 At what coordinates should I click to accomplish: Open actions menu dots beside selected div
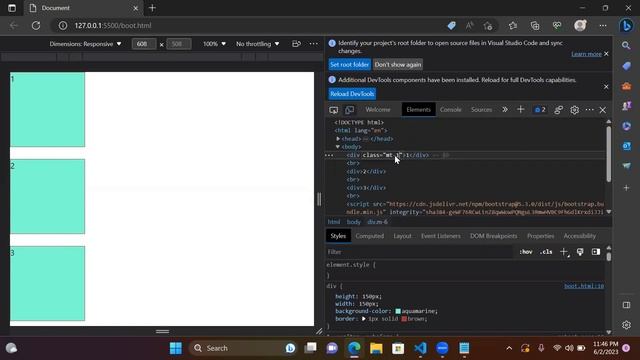(x=329, y=155)
